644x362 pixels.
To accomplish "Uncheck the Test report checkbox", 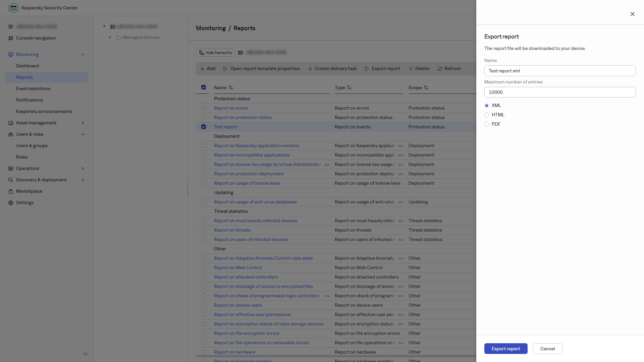I will coord(204,127).
